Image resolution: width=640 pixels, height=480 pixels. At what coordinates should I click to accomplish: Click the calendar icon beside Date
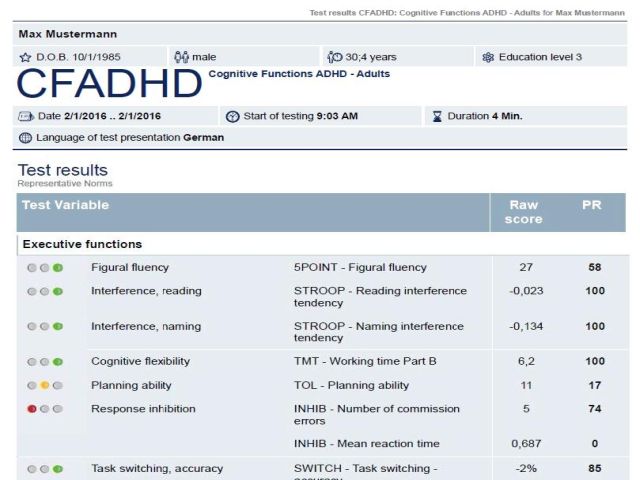26,116
